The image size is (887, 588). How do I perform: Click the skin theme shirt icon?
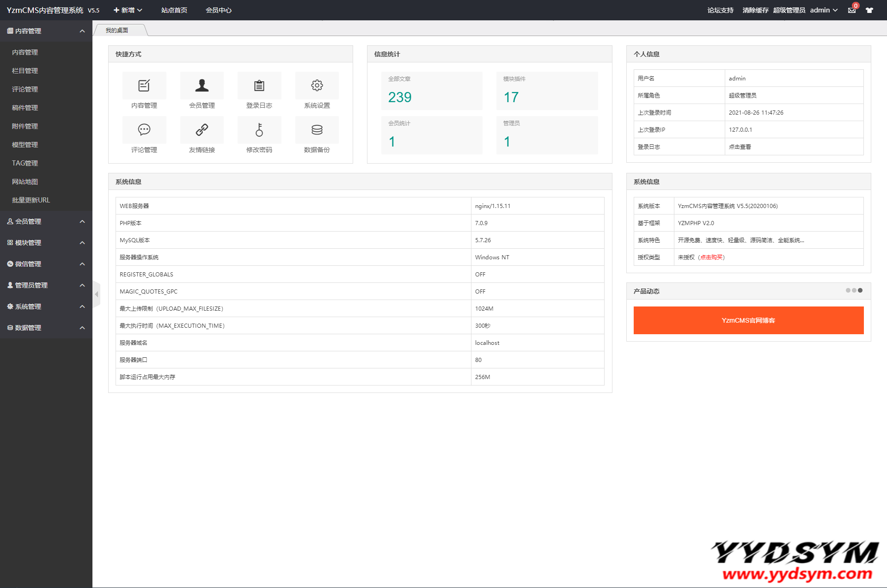pyautogui.click(x=869, y=10)
